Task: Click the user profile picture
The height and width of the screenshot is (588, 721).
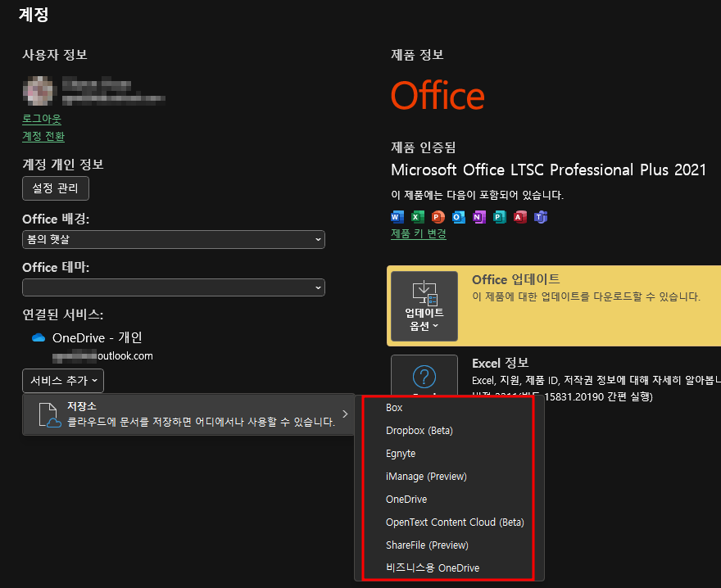Action: (x=39, y=91)
